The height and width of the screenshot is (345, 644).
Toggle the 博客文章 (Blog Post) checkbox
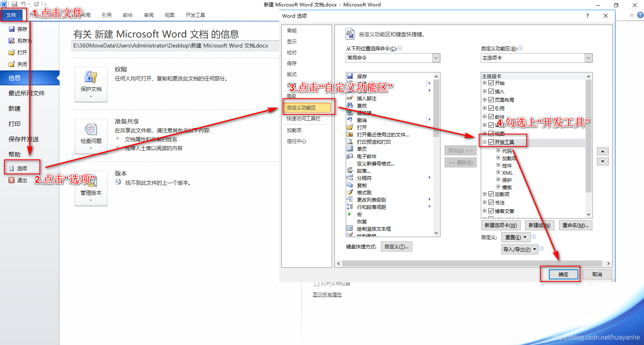click(x=491, y=211)
